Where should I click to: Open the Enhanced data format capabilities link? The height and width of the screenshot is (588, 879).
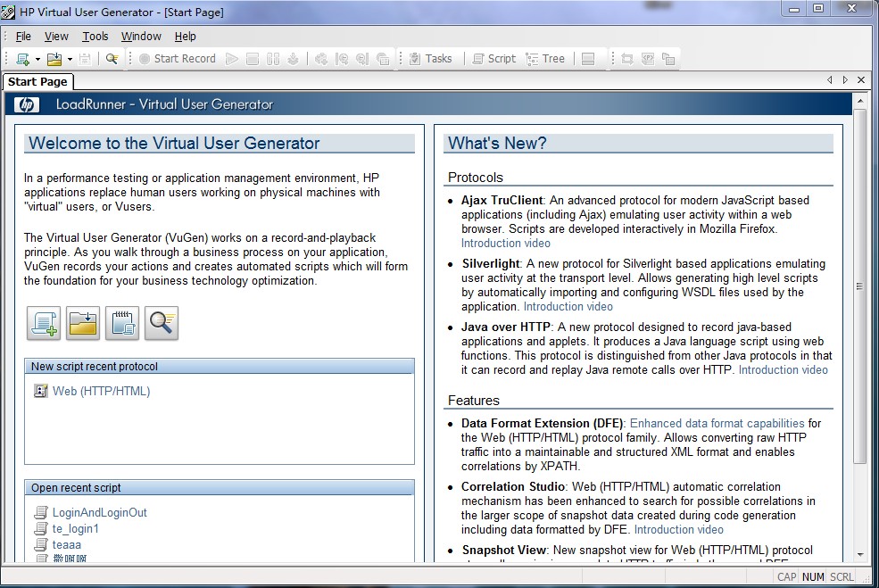click(x=717, y=423)
